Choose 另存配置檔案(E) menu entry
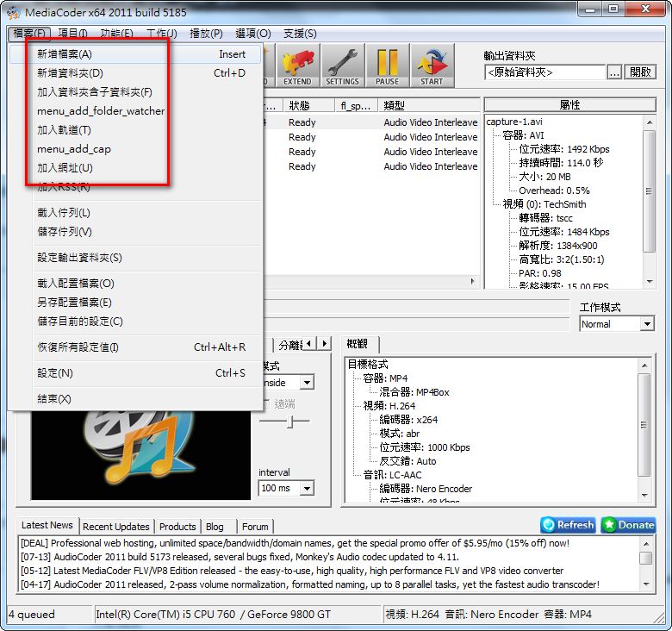 point(135,303)
